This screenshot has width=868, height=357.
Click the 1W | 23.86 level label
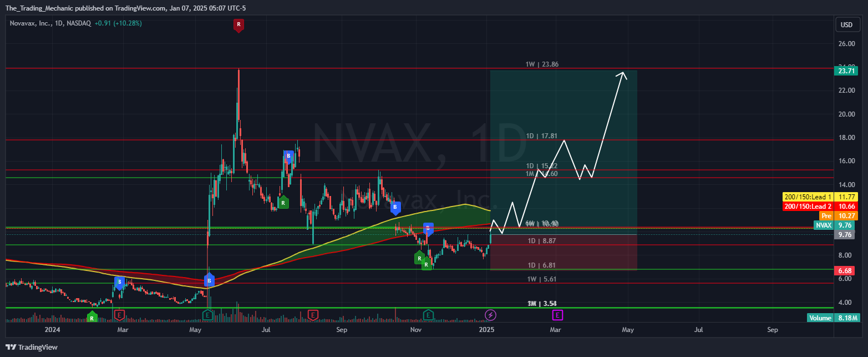[x=542, y=64]
